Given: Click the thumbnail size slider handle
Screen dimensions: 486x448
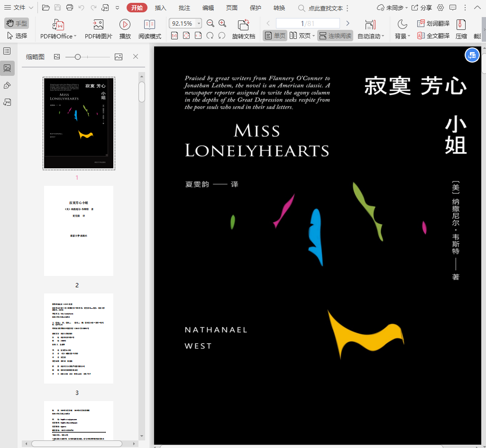Looking at the screenshot, I should click(x=78, y=57).
